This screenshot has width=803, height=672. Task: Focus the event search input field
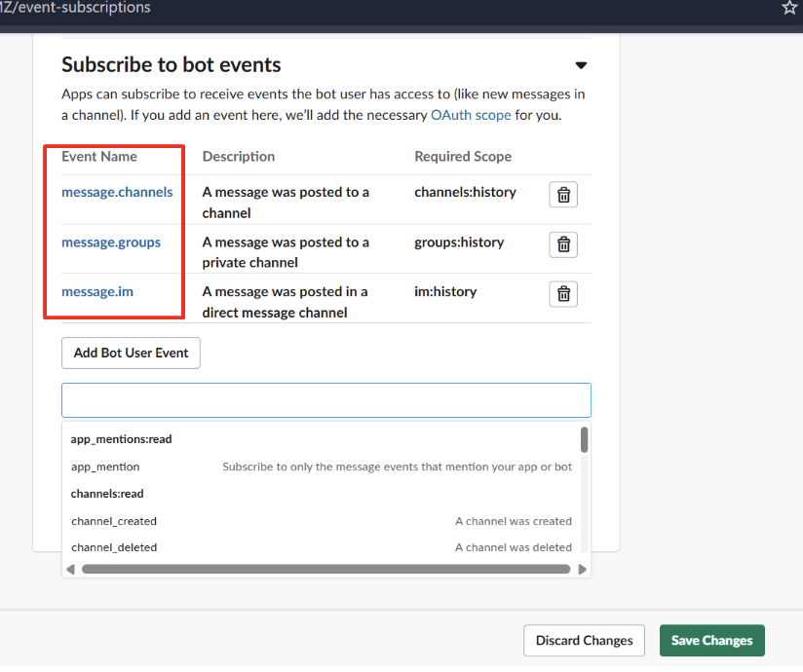click(x=326, y=400)
